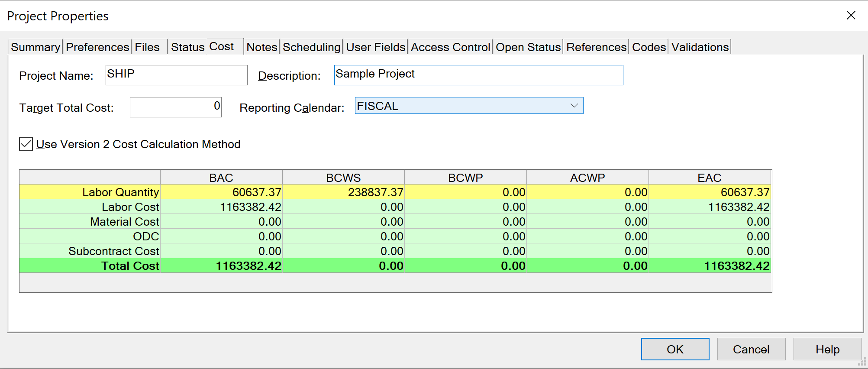Select the BCWS column header
868x369 pixels.
[343, 178]
